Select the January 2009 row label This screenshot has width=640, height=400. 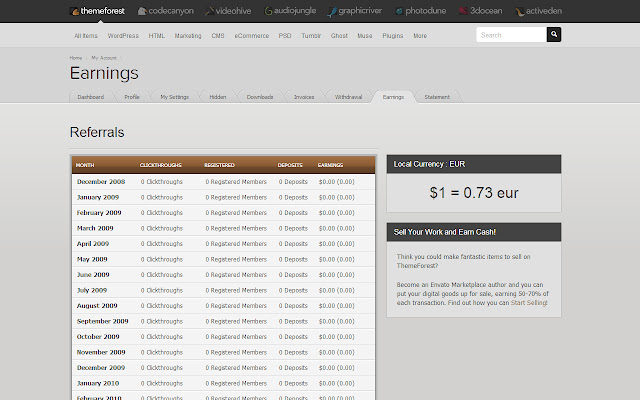point(98,198)
